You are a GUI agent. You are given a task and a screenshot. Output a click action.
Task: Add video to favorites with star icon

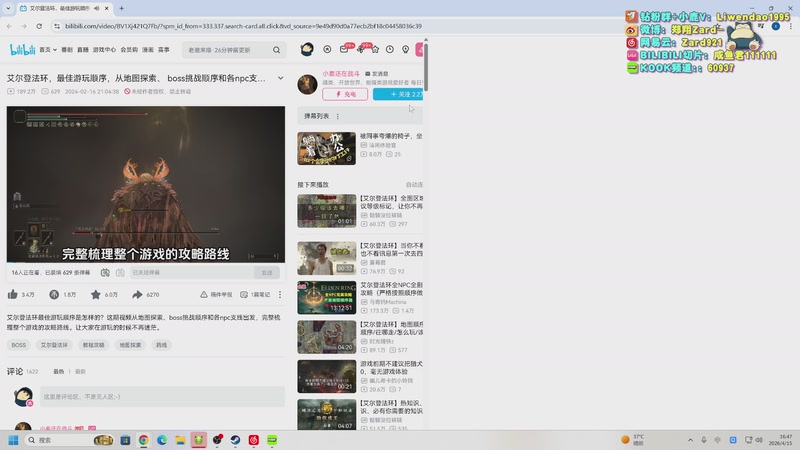tap(95, 294)
